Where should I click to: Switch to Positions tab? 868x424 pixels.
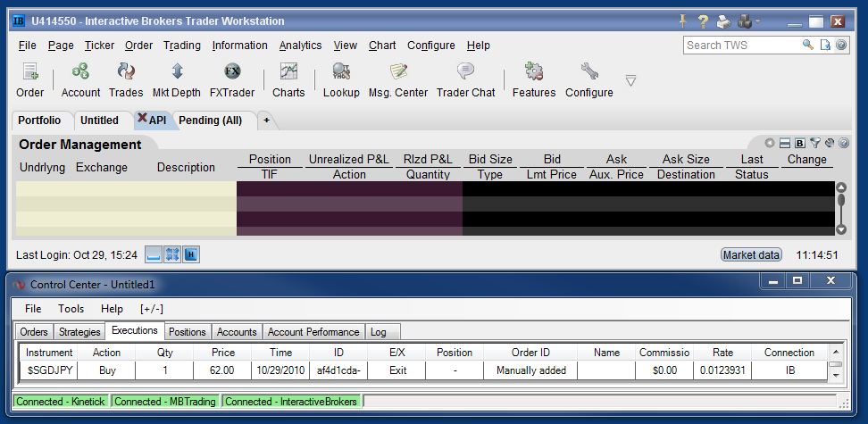(x=188, y=332)
